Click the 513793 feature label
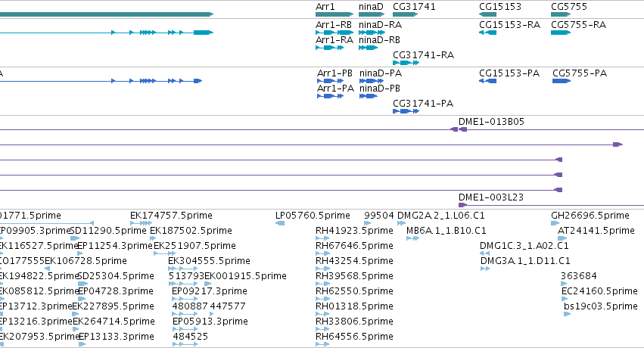Viewport: 644px width, 348px height. click(186, 276)
